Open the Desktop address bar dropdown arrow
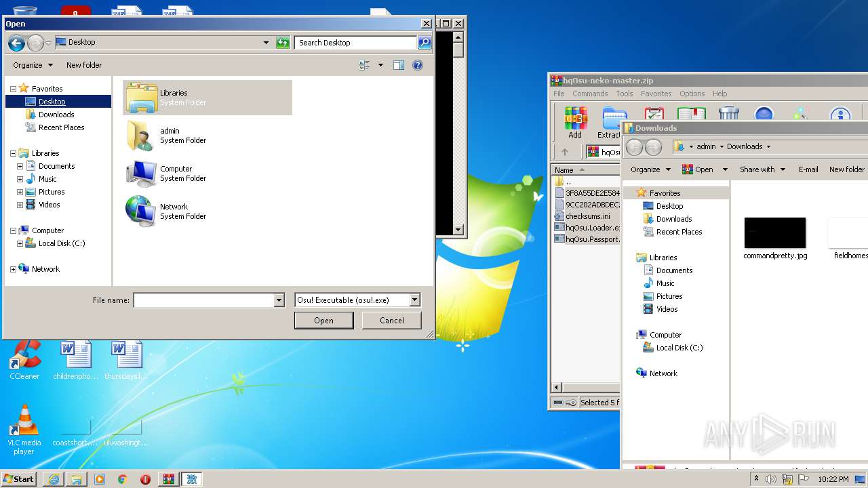The height and width of the screenshot is (488, 868). pyautogui.click(x=266, y=42)
